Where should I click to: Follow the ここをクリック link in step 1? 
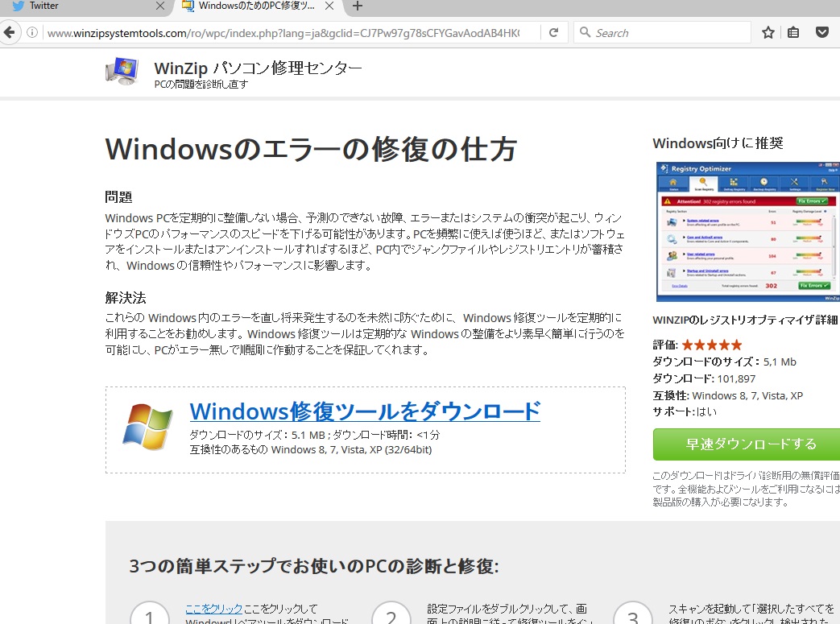[213, 609]
